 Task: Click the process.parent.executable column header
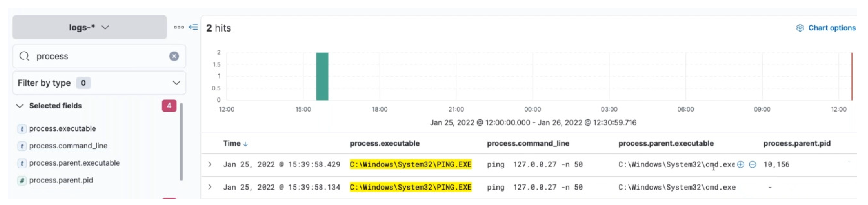pyautogui.click(x=666, y=143)
